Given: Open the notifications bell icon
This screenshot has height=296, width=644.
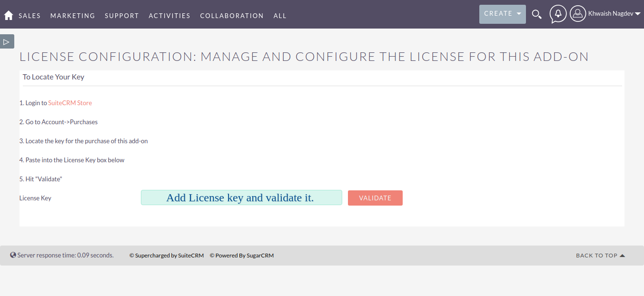Looking at the screenshot, I should click(x=558, y=14).
